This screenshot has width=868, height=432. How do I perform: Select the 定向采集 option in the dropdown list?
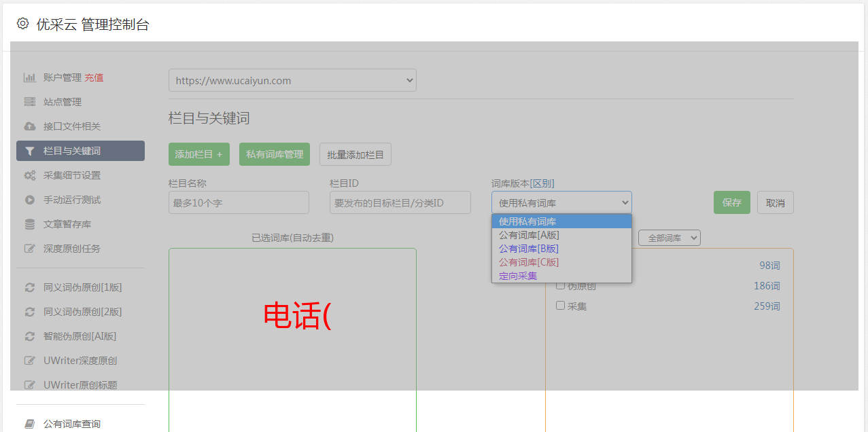pos(518,276)
